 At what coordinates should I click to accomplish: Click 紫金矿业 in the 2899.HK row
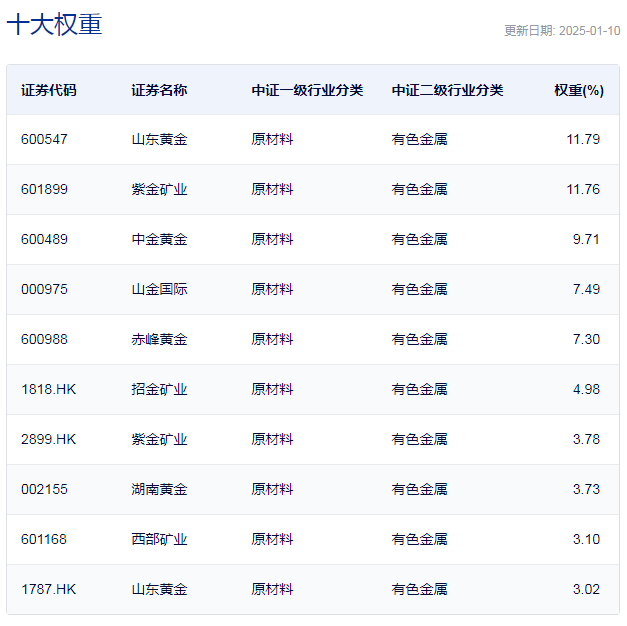tap(159, 439)
